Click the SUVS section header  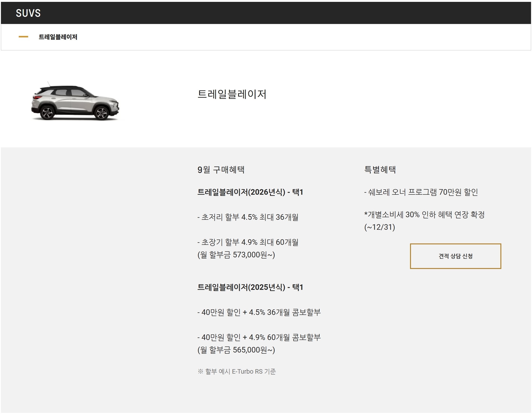tap(28, 13)
